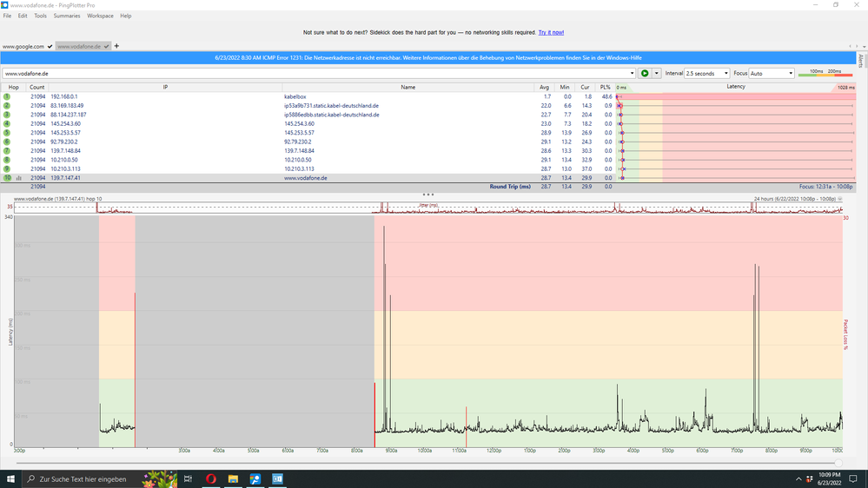868x488 pixels.
Task: Click the Cur column header
Action: point(585,88)
